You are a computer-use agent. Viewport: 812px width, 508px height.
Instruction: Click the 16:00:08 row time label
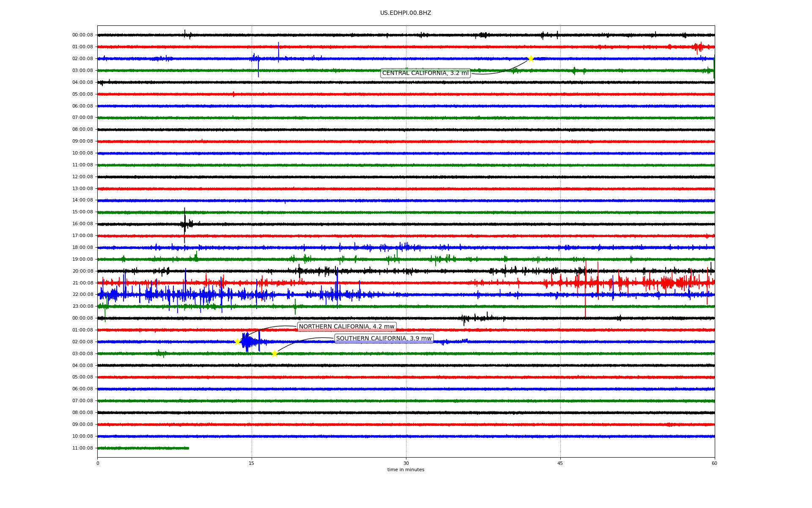82,224
